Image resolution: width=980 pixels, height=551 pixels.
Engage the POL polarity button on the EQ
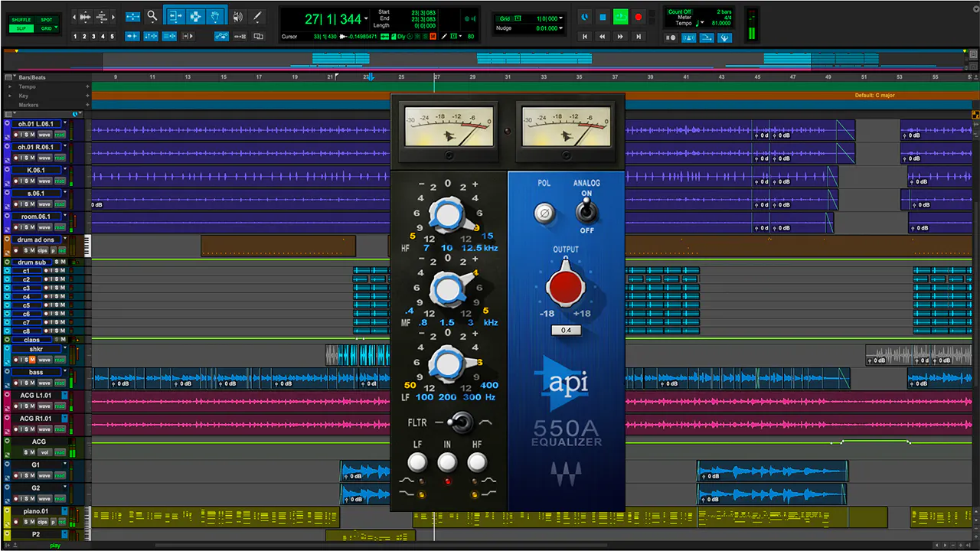pyautogui.click(x=544, y=214)
